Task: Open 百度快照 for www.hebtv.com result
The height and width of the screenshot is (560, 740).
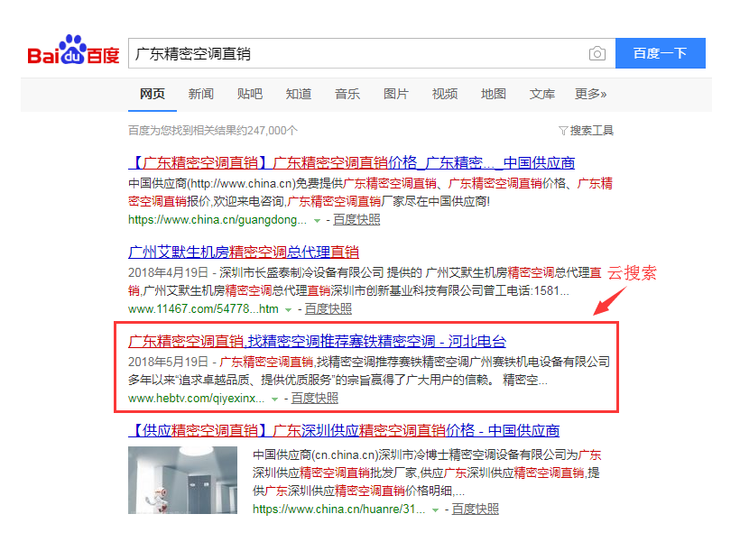Action: click(314, 399)
